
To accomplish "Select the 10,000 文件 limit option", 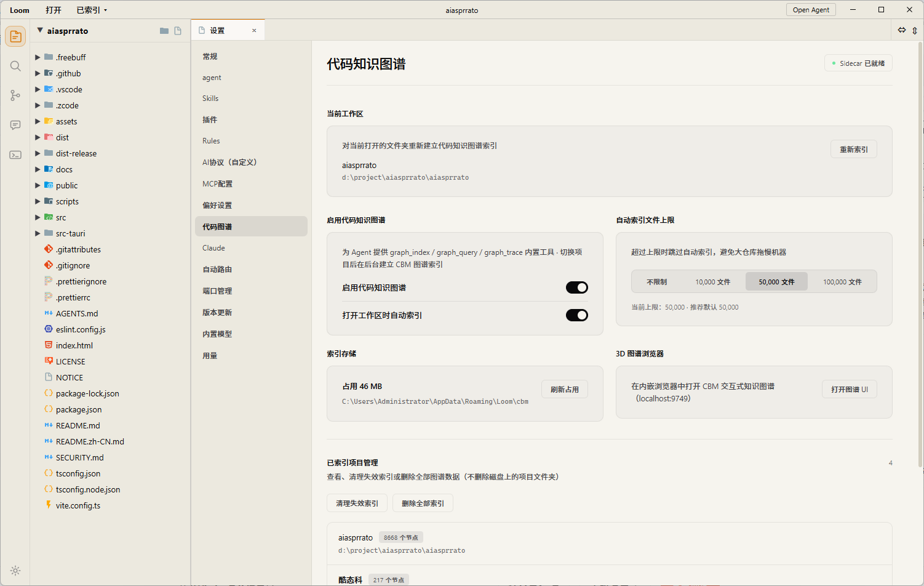I will coord(713,282).
